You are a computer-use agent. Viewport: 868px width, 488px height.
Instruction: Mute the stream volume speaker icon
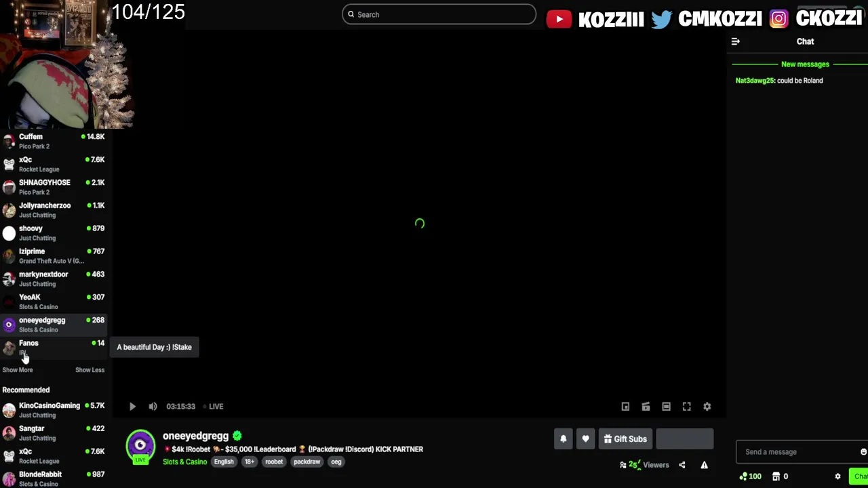coord(153,407)
